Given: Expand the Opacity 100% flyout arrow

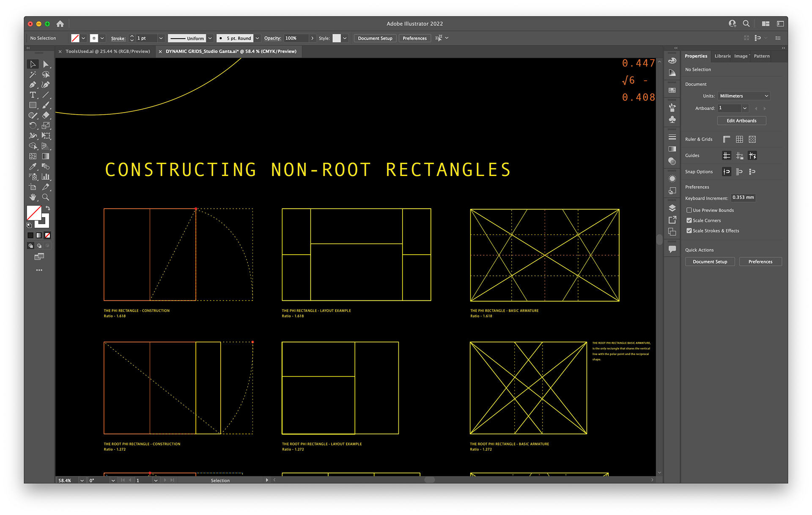Looking at the screenshot, I should pos(312,38).
